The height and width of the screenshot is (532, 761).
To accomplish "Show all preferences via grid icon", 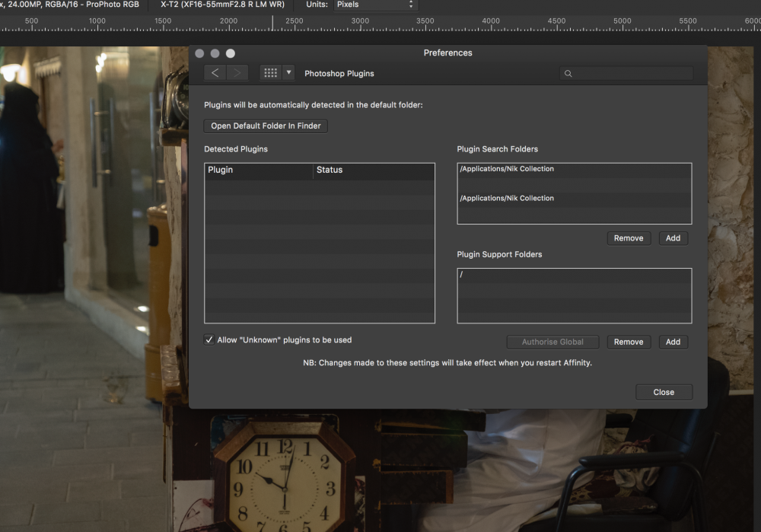I will 270,73.
